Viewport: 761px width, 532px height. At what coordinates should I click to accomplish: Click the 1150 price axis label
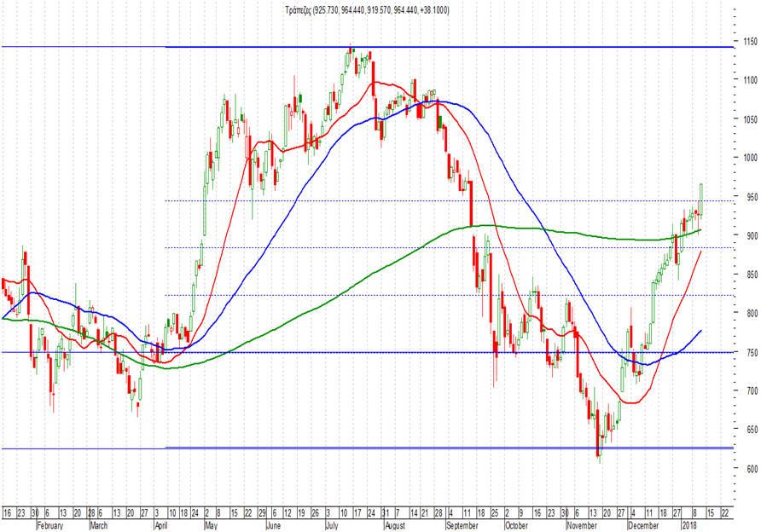tap(750, 42)
